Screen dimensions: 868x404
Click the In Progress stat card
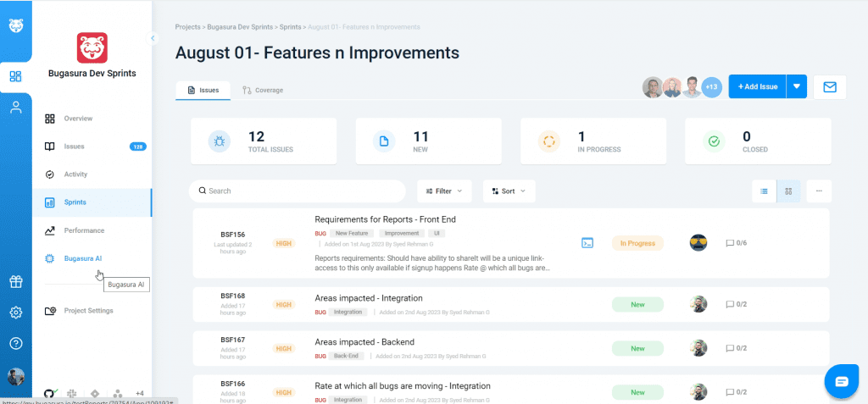point(593,141)
